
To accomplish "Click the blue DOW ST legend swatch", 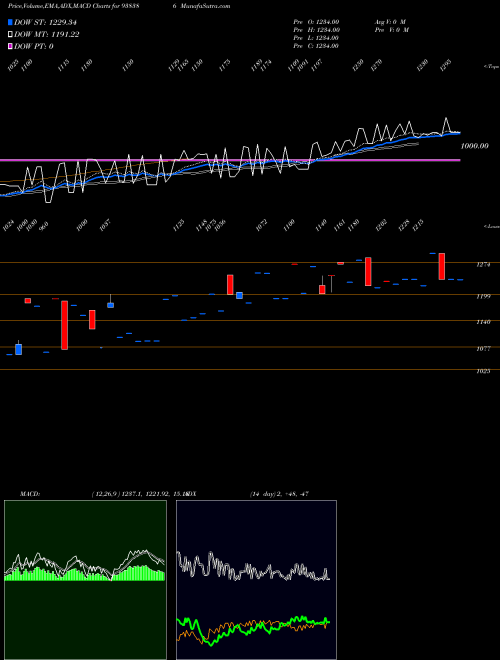I will [x=10, y=22].
